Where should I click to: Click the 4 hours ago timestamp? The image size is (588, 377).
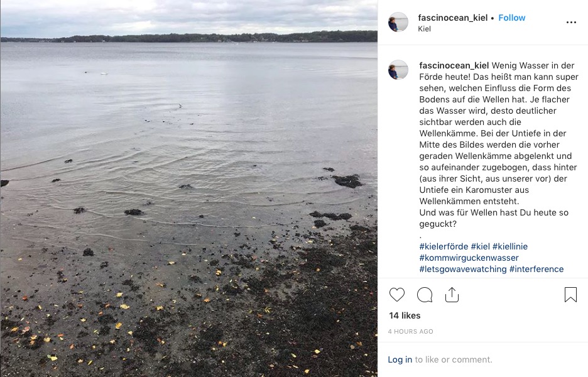[411, 332]
